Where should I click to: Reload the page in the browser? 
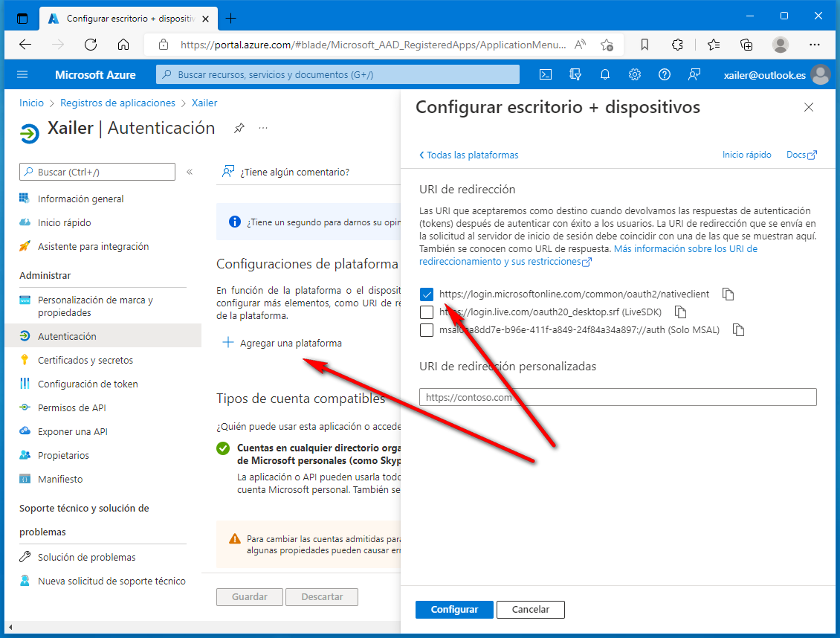point(91,45)
